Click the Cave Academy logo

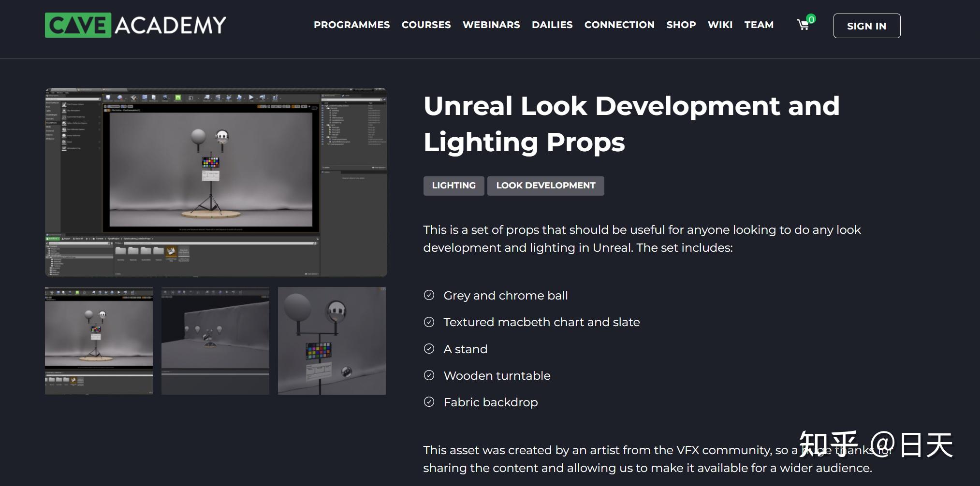[135, 25]
